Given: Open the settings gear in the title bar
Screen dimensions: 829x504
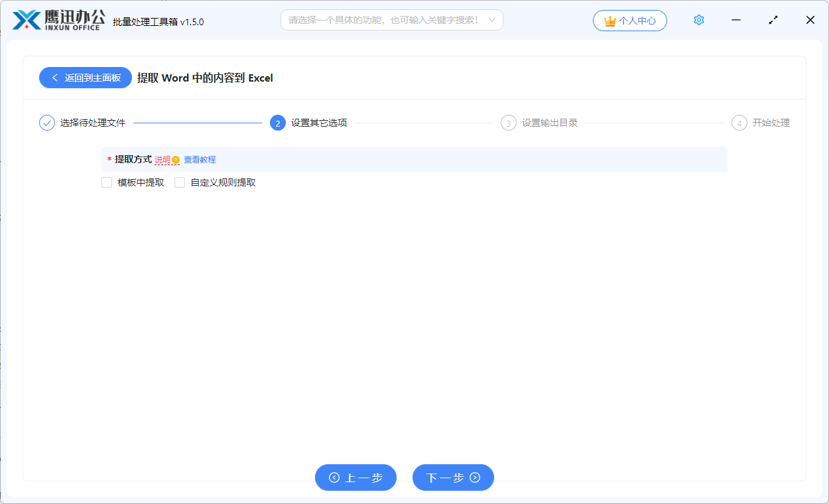Looking at the screenshot, I should (x=698, y=20).
